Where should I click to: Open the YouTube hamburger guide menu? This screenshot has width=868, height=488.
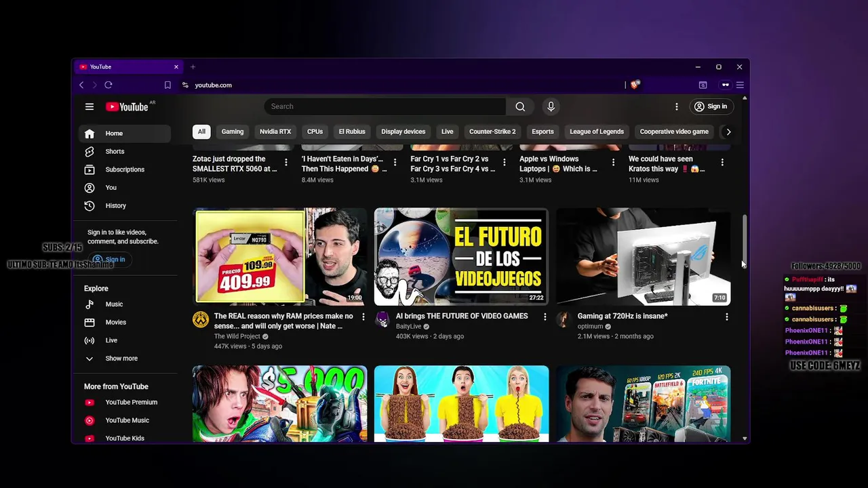click(89, 106)
